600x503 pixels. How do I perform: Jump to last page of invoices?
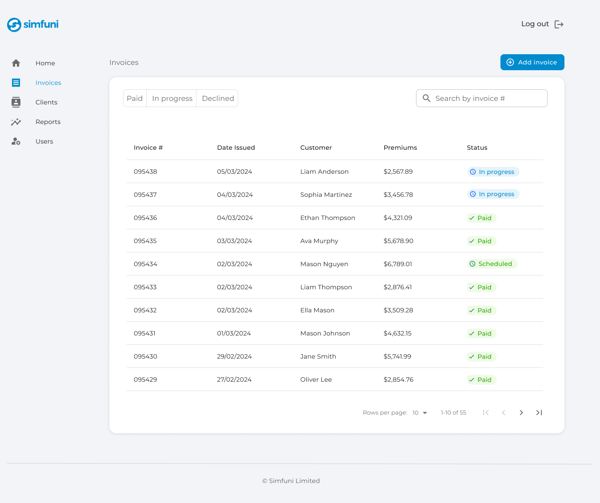[x=539, y=413]
